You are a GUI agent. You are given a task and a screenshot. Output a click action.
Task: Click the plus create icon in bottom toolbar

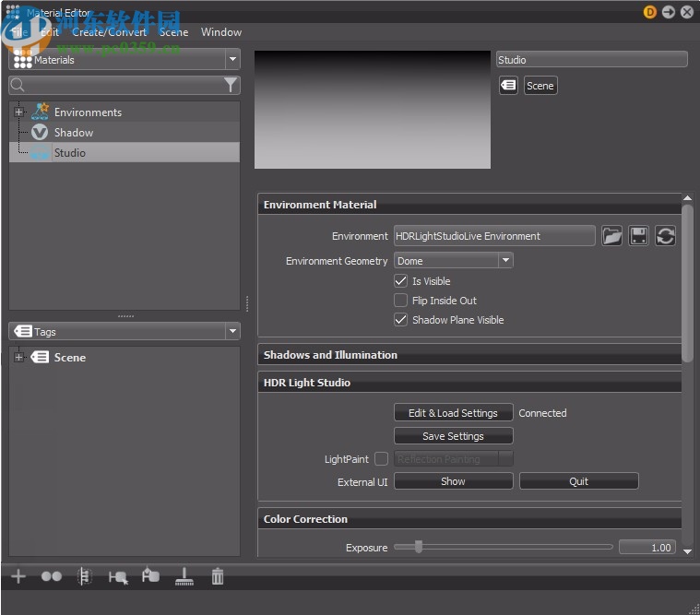(18, 576)
